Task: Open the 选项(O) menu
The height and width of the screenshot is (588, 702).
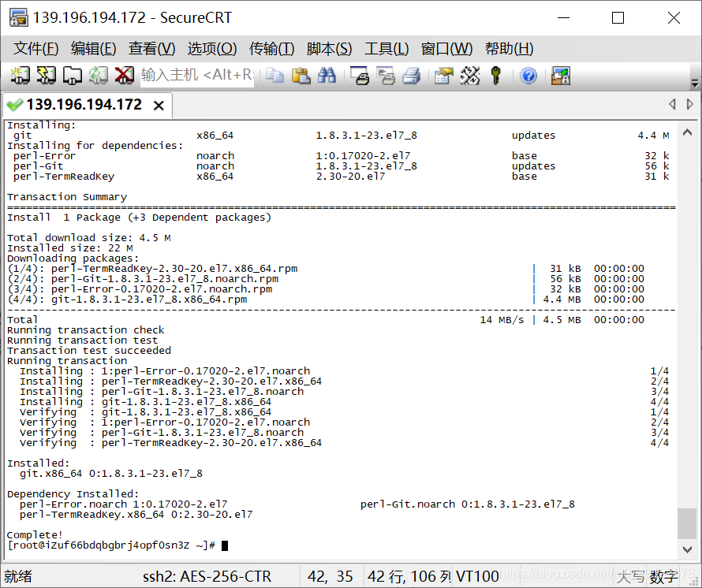Action: click(211, 48)
